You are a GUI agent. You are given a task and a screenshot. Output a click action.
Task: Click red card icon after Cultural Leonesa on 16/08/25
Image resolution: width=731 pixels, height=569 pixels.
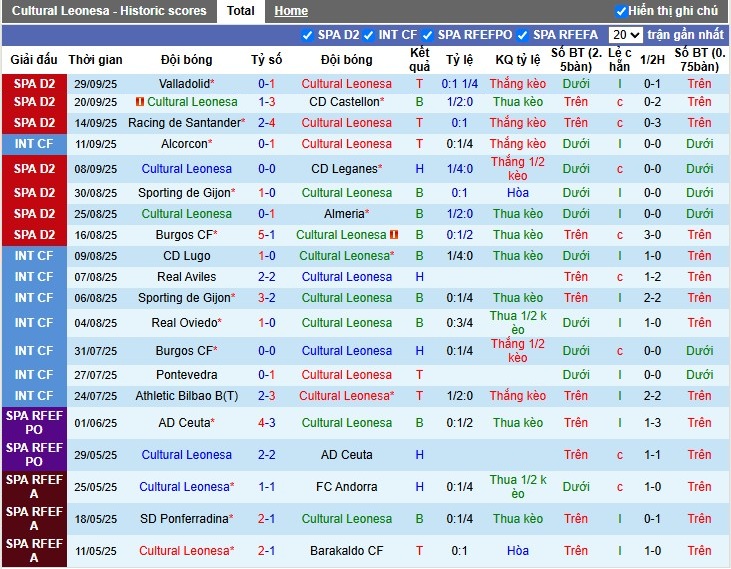[x=394, y=235]
